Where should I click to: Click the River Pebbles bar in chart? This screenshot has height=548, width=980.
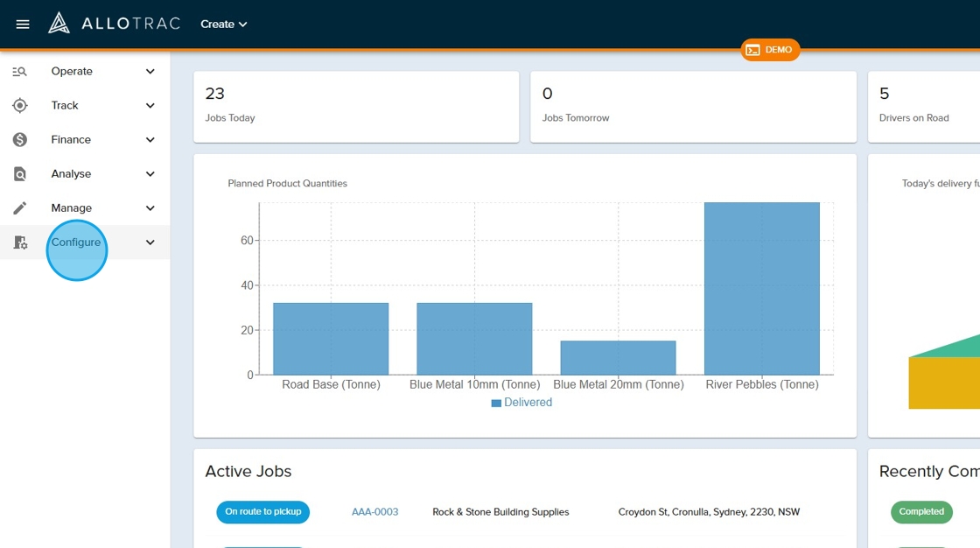761,289
